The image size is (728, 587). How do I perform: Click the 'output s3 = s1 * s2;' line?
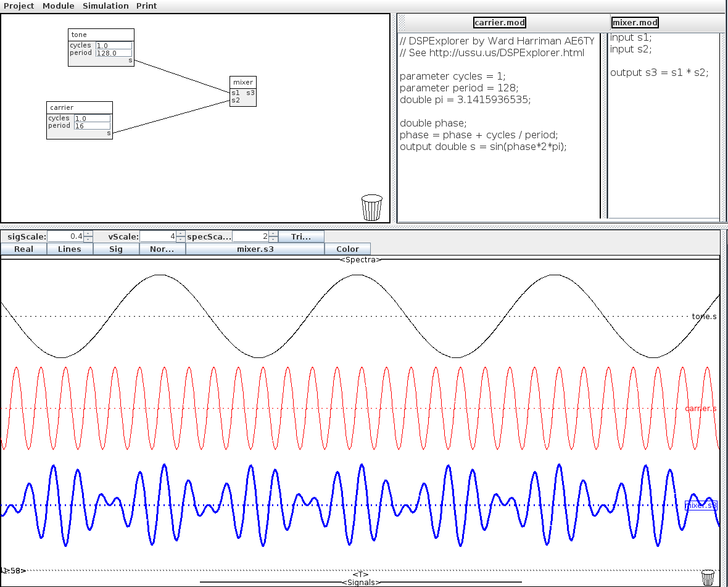(660, 72)
